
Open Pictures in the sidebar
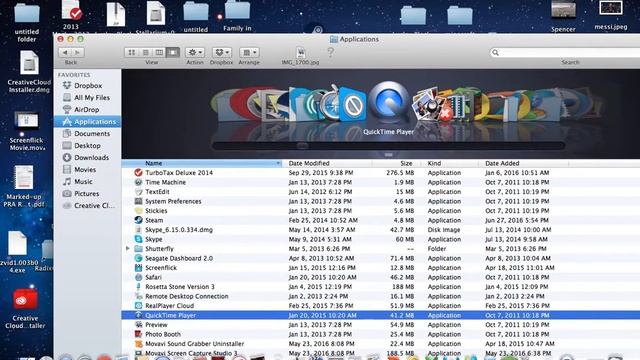87,193
